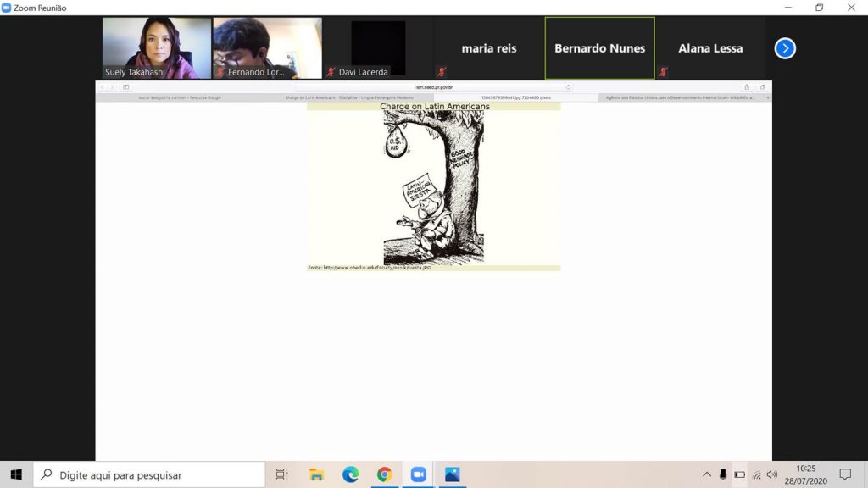Open Google Chrome from the taskbar
This screenshot has width=868, height=488.
[384, 474]
